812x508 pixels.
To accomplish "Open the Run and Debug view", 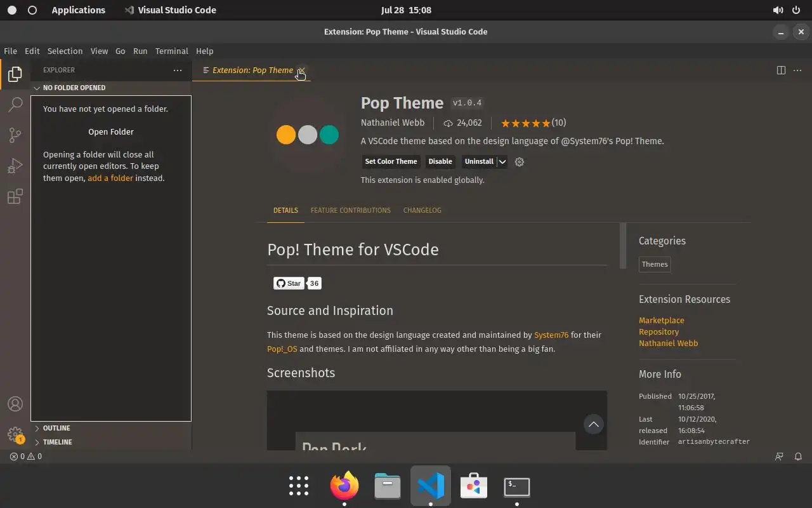I will pos(15,166).
